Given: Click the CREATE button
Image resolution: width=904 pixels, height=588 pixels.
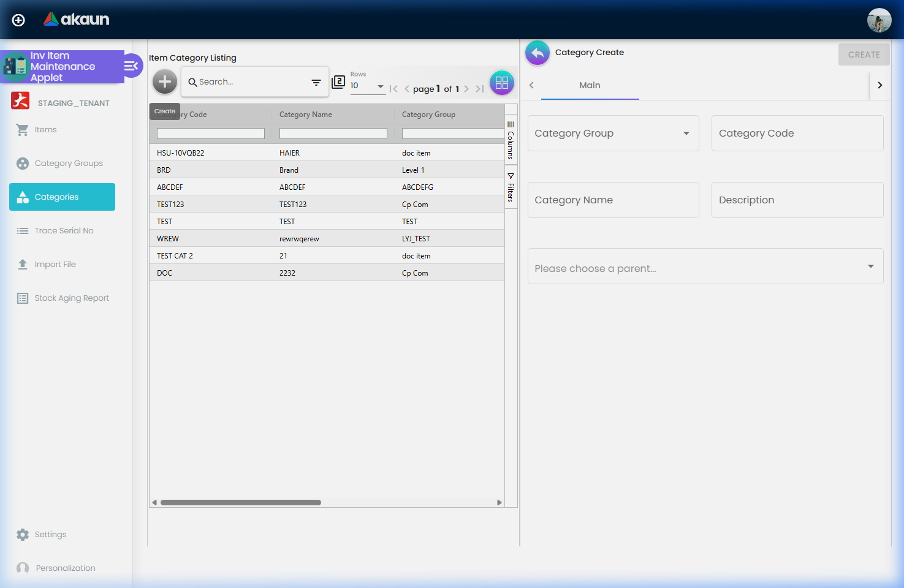Looking at the screenshot, I should (x=864, y=55).
